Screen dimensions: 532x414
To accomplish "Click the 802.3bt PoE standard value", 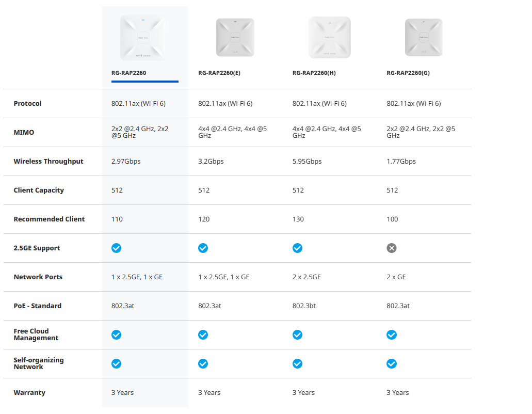I will coord(304,306).
